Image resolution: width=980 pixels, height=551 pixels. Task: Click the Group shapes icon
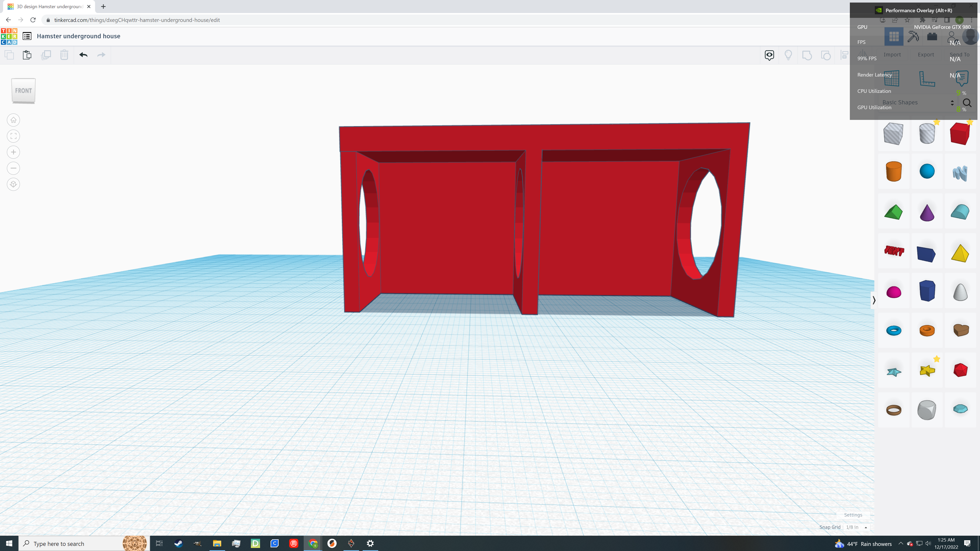click(807, 55)
